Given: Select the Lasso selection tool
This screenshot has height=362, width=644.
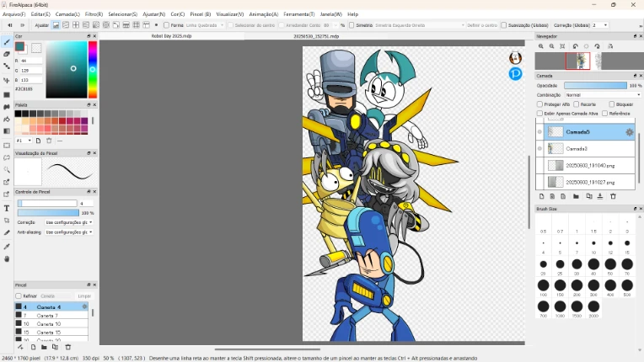Looking at the screenshot, I should click(x=7, y=157).
